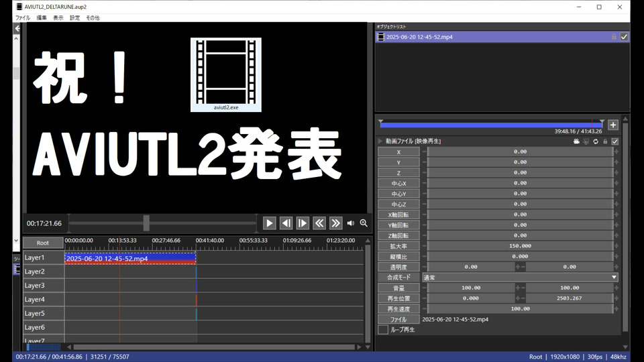Click the ファイル select button
Viewport: 644px width, 362px height.
[398, 319]
